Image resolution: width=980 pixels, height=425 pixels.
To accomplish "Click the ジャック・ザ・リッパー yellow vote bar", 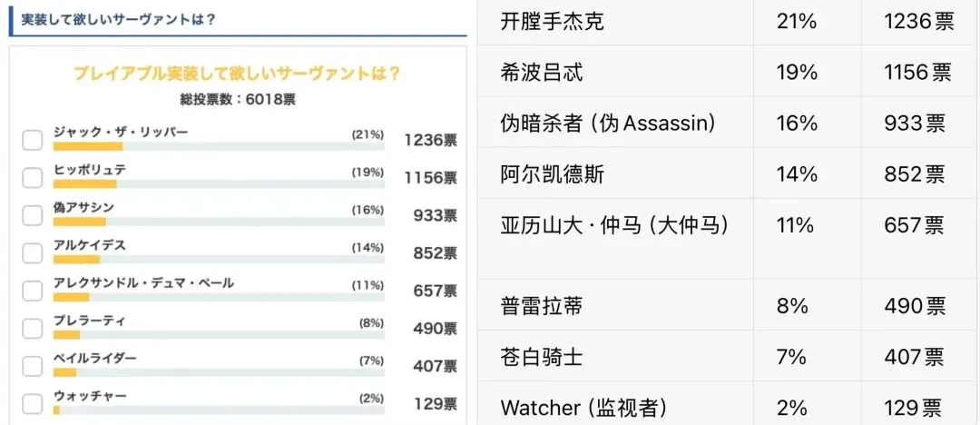I will (x=87, y=146).
